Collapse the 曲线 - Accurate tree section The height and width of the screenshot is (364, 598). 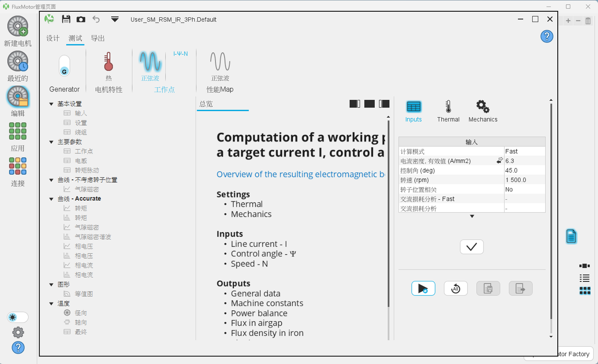click(51, 199)
